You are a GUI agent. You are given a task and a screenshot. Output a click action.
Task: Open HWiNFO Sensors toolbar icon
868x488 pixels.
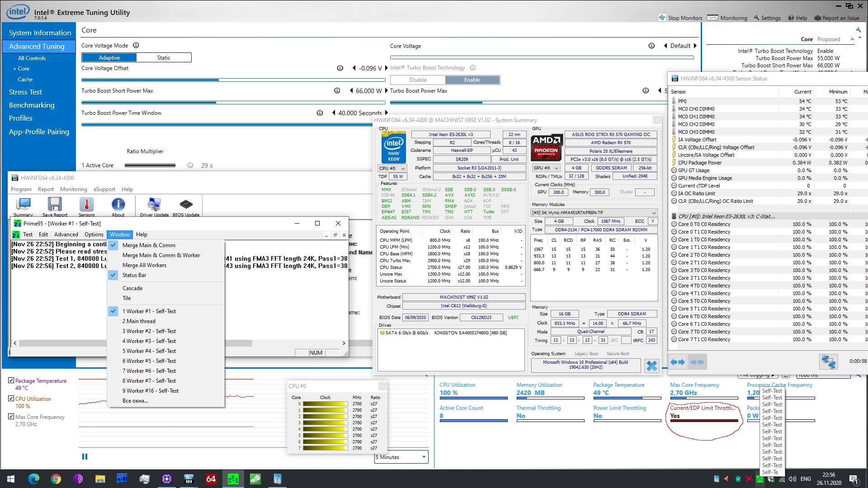[86, 205]
